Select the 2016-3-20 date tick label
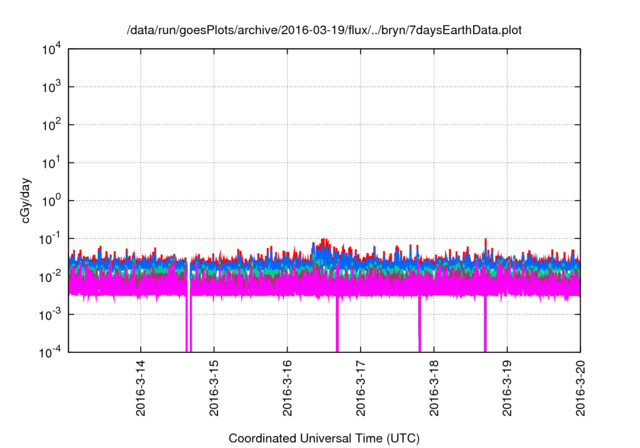 (x=580, y=388)
